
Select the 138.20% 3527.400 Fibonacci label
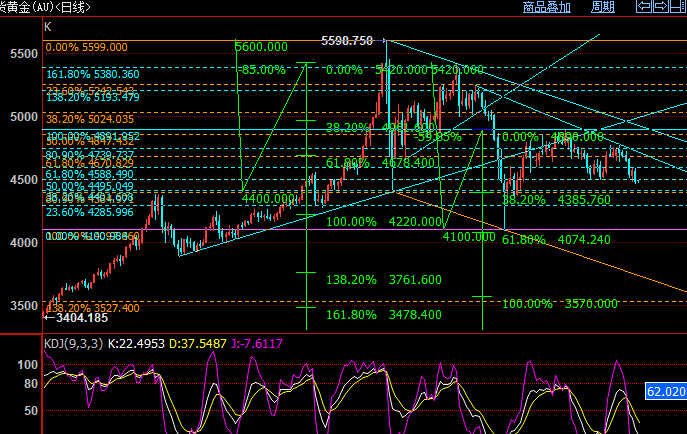[92, 308]
